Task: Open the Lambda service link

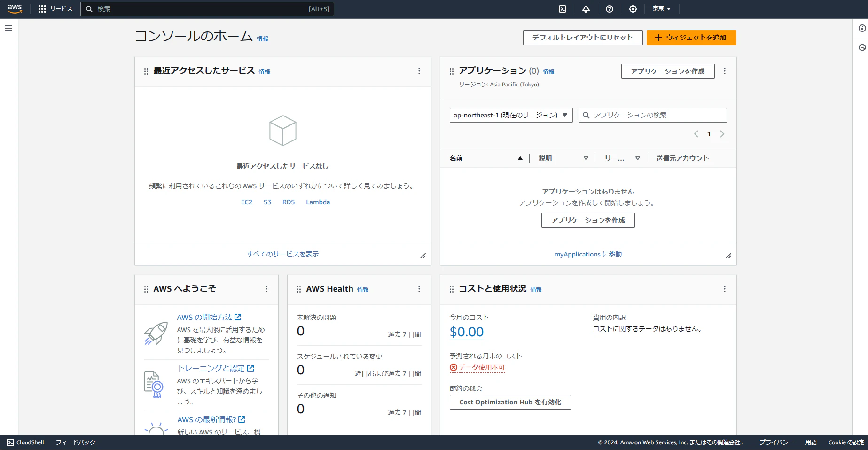Action: (x=318, y=202)
